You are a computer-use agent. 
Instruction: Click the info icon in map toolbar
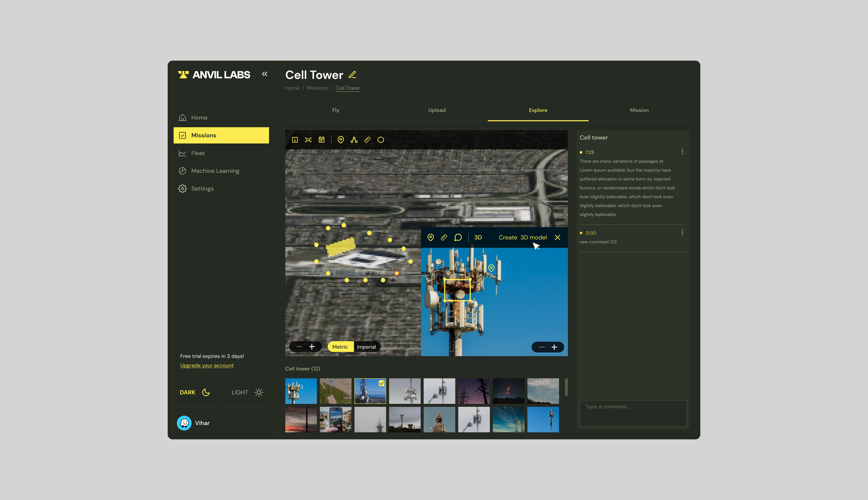(x=295, y=140)
